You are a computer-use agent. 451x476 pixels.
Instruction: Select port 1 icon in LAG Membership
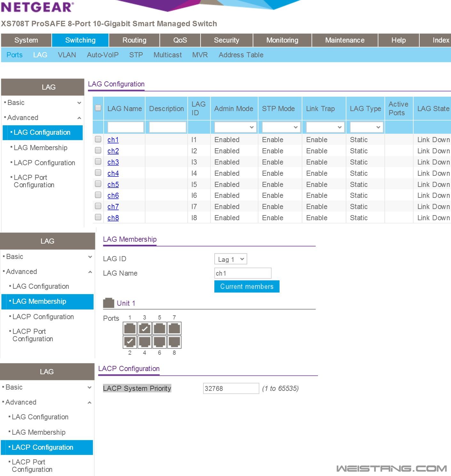[x=130, y=328]
